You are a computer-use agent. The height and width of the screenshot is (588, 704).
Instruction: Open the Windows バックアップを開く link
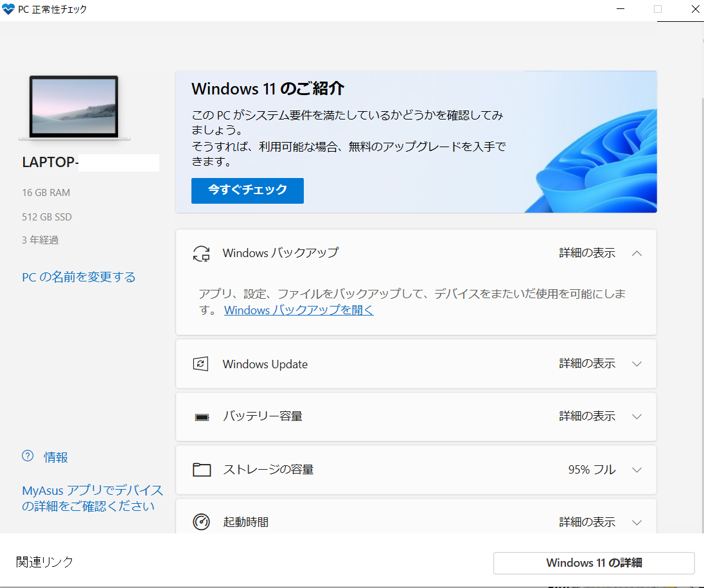click(x=299, y=310)
